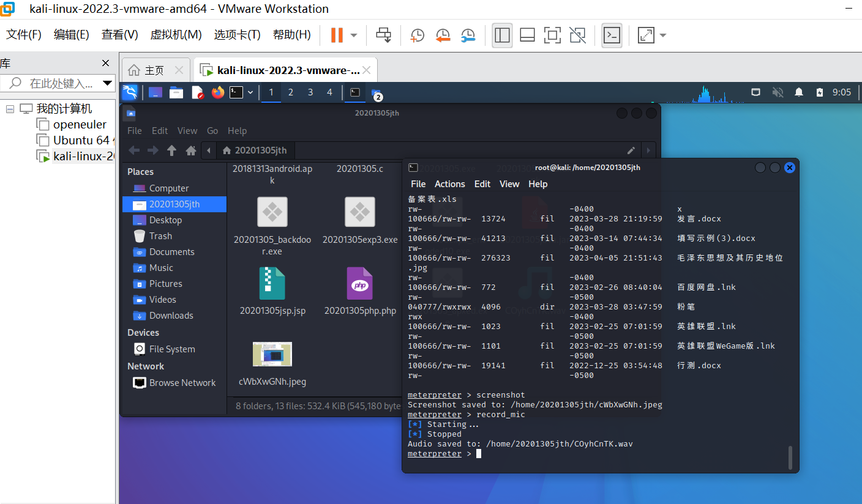This screenshot has height=504, width=862.
Task: Open the text editor icon in Kali panel
Action: (x=197, y=92)
